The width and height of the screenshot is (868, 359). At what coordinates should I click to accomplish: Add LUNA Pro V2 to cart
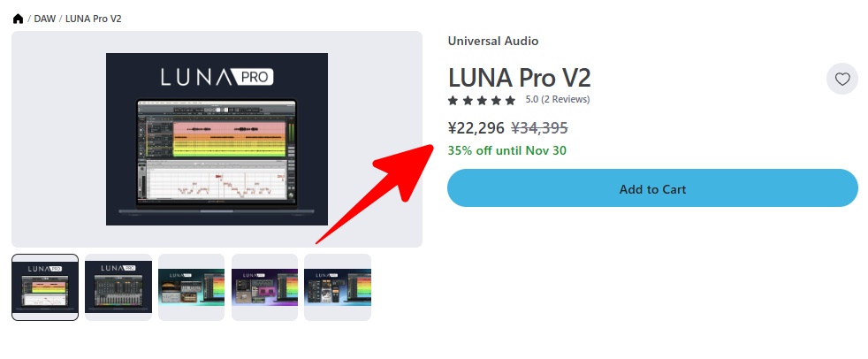pyautogui.click(x=652, y=188)
